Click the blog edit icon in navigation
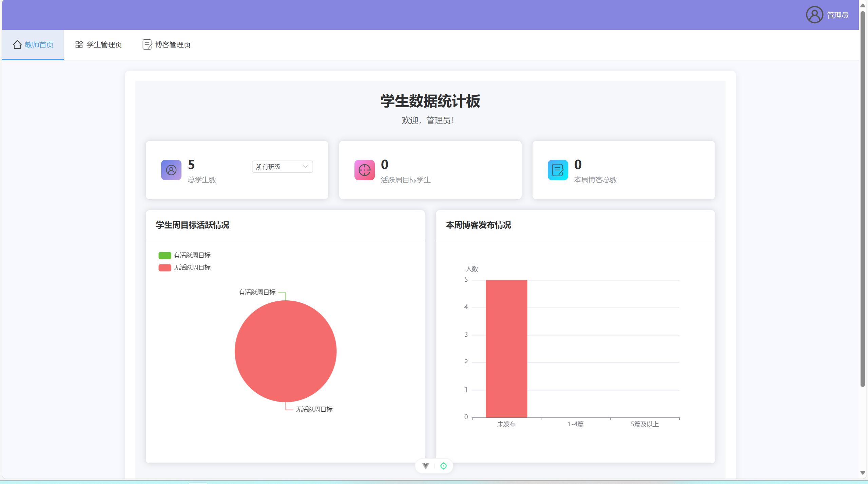Viewport: 868px width, 484px height. tap(147, 44)
